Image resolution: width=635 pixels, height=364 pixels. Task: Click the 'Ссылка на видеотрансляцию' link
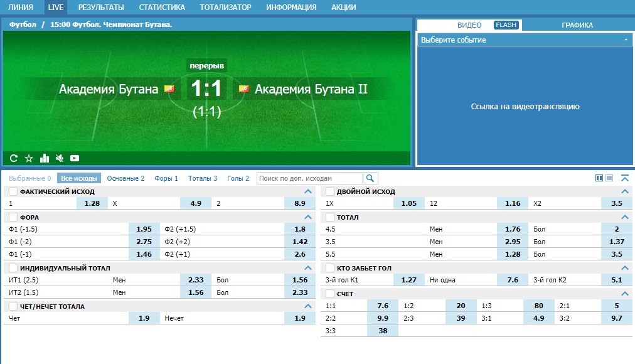tap(525, 107)
